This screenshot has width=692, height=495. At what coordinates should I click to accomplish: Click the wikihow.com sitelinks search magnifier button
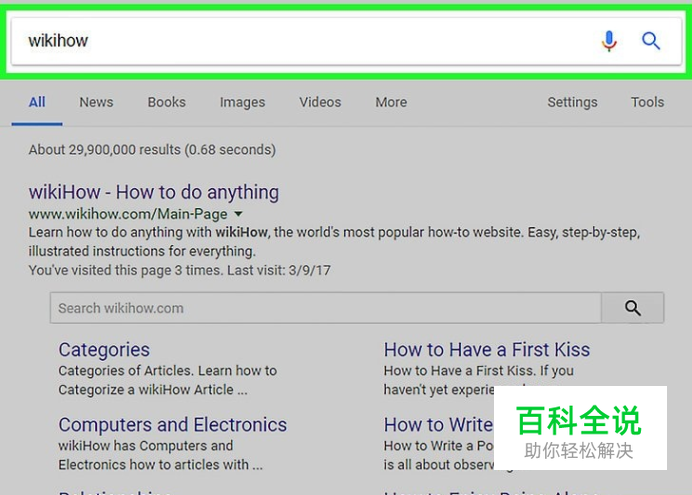pos(632,308)
